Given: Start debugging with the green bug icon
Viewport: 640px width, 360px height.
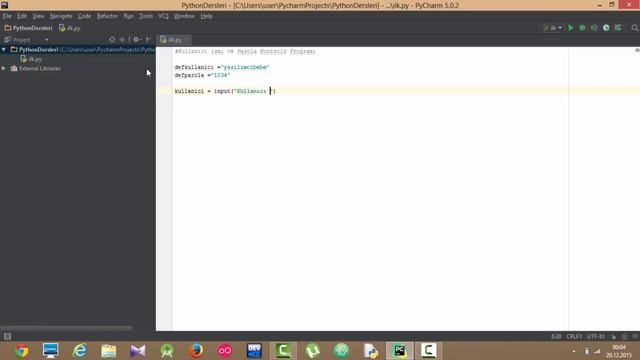Looking at the screenshot, I should pos(582,28).
